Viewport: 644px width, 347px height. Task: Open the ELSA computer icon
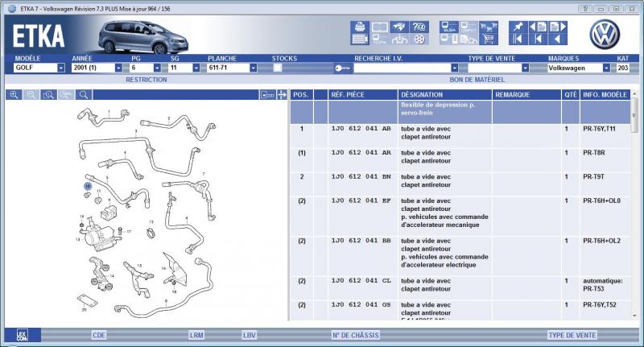[449, 27]
